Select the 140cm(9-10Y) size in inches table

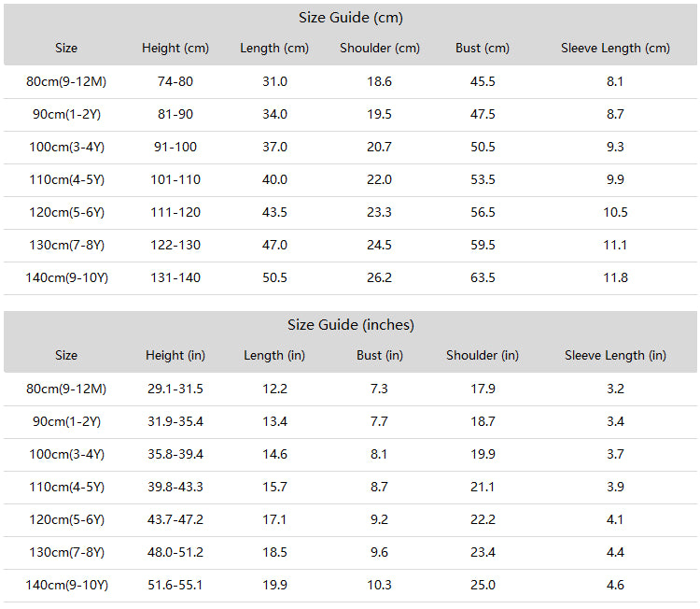(x=66, y=585)
